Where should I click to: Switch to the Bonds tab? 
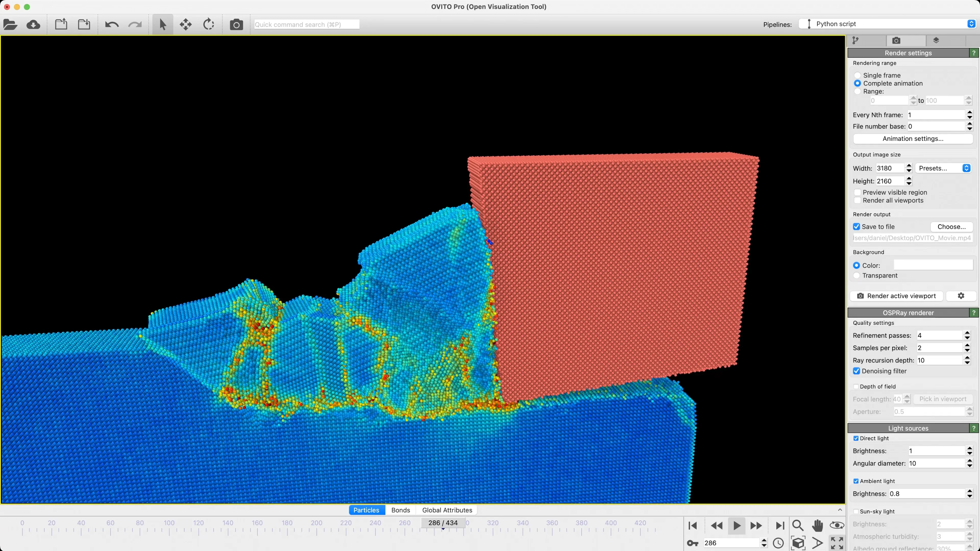400,510
